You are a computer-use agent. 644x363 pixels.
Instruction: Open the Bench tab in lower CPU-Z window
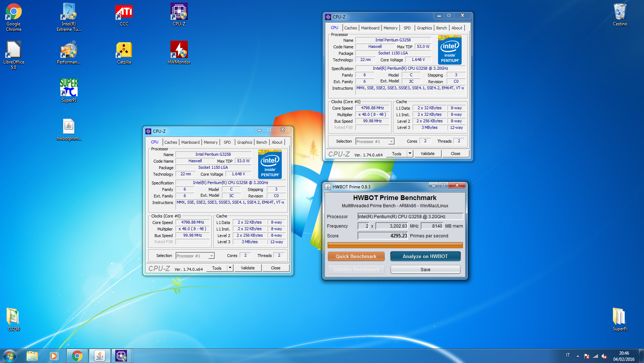[261, 142]
